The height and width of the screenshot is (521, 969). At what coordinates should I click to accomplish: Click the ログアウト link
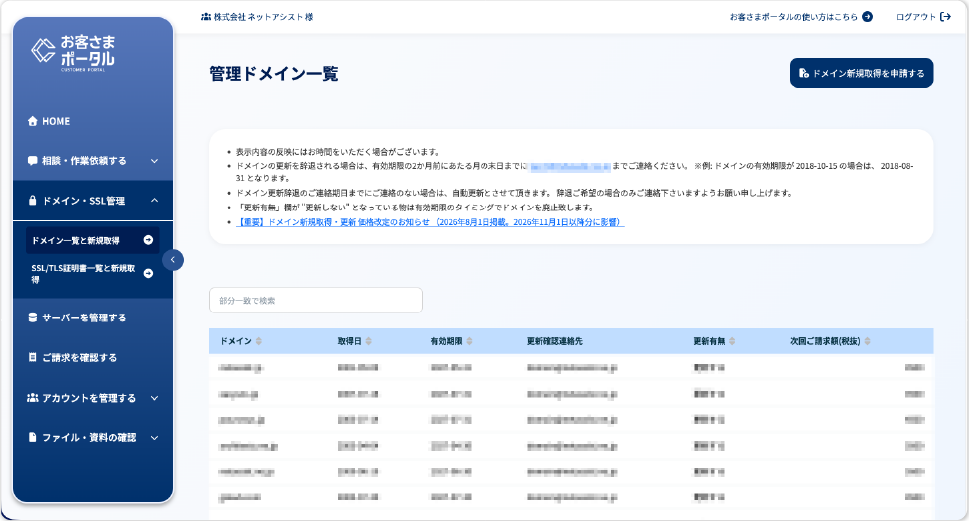[x=916, y=17]
